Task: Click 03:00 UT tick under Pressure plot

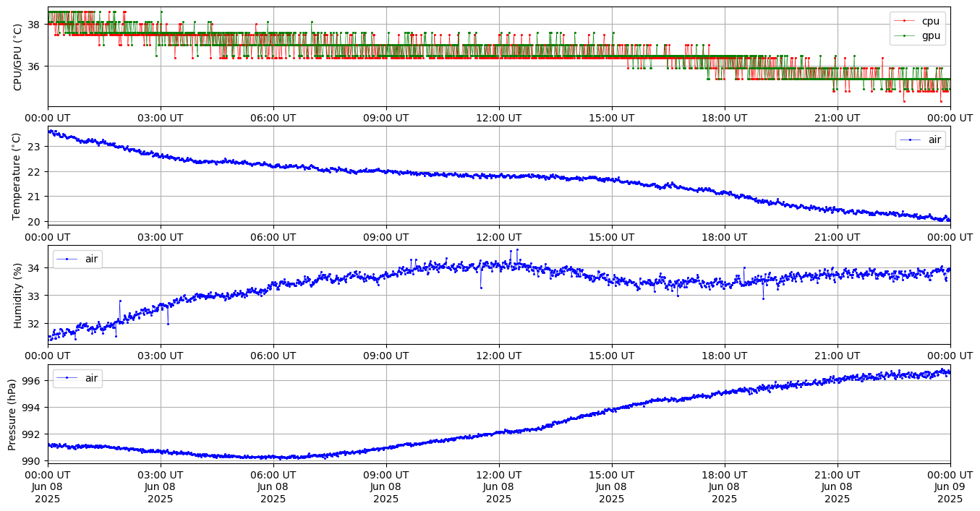Action: [160, 475]
